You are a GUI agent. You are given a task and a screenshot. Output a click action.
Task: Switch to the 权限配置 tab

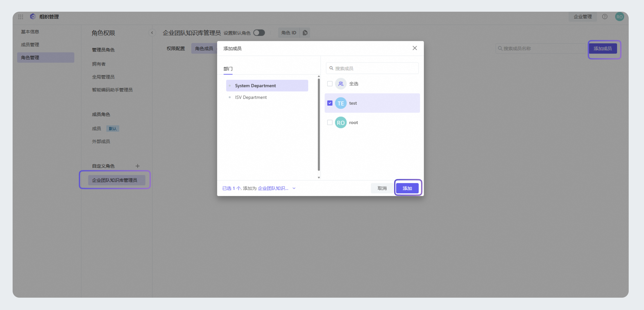[x=175, y=48]
